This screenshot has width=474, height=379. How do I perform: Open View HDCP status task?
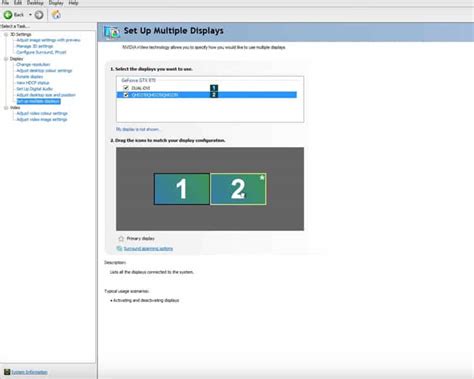pos(33,83)
